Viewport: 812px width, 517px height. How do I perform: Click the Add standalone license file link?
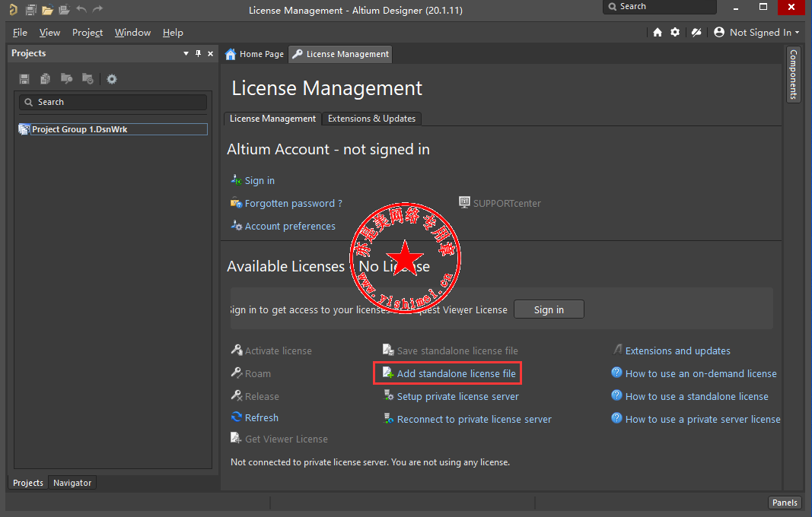pyautogui.click(x=457, y=373)
